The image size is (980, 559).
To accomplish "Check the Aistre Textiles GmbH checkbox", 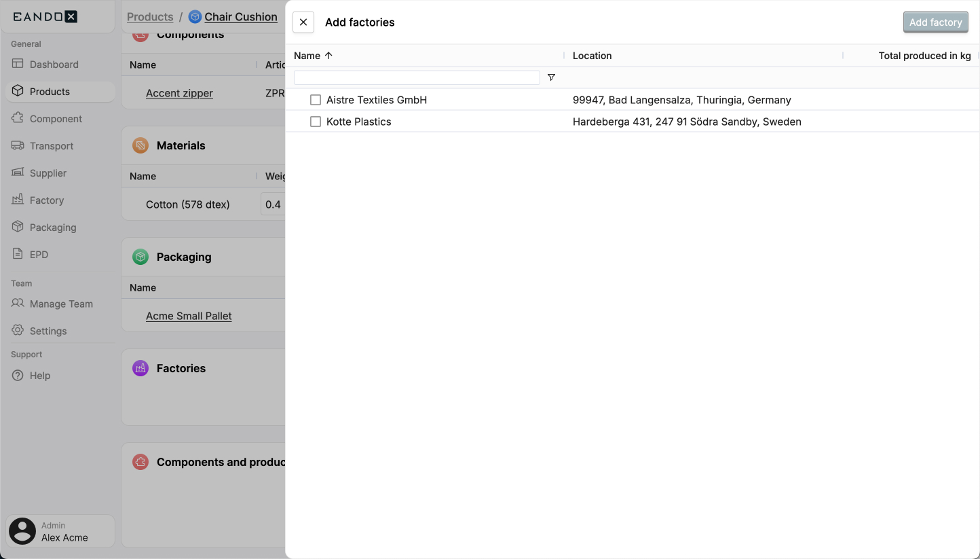I will click(x=316, y=100).
